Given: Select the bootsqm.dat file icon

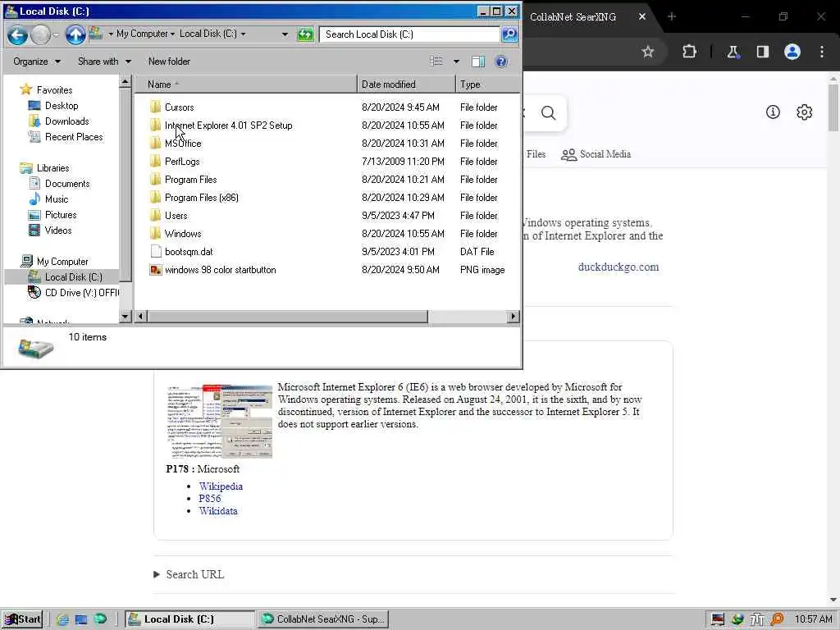Looking at the screenshot, I should point(155,252).
